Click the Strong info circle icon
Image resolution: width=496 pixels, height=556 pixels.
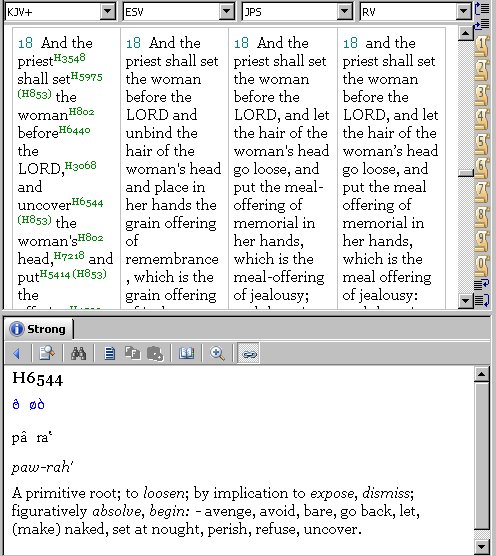point(16,329)
